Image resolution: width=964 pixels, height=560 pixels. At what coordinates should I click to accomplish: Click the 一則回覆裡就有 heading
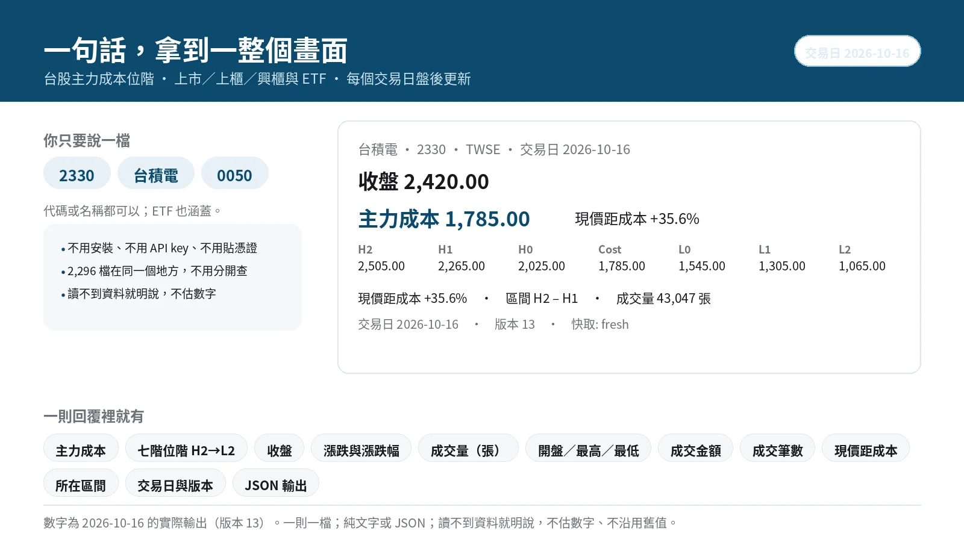(93, 417)
